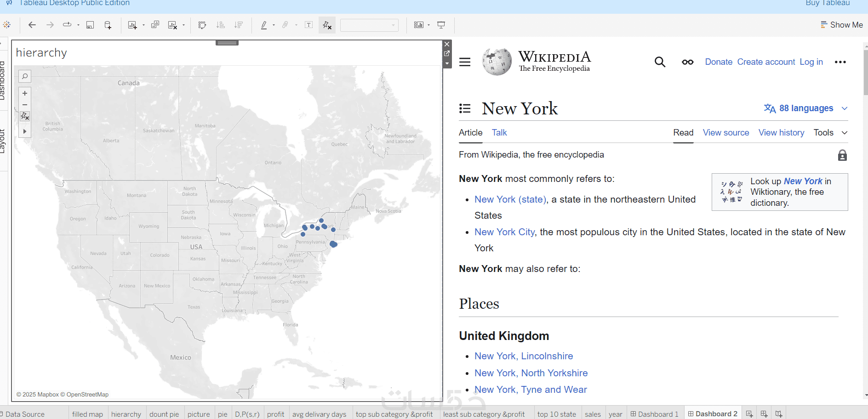Toggle the table of contents icon

[x=465, y=108]
